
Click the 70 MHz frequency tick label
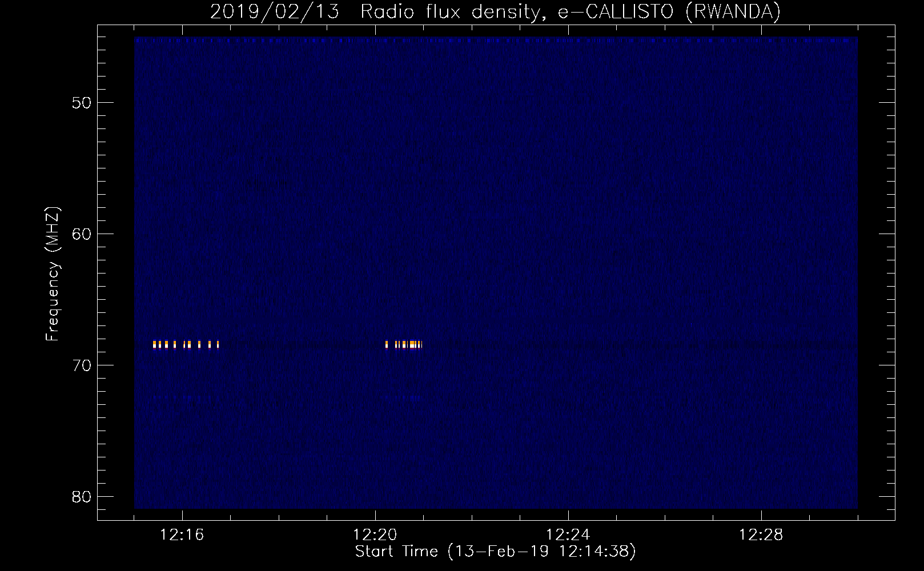(82, 365)
